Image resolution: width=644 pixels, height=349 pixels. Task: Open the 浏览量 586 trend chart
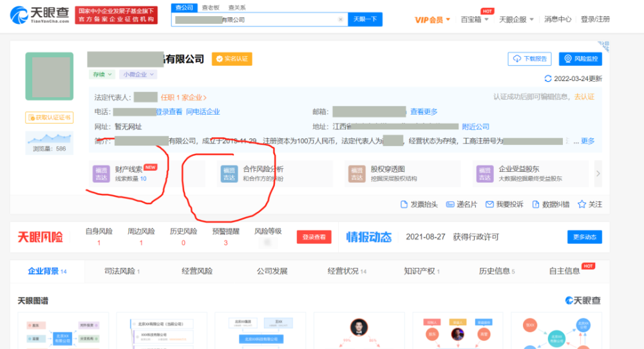click(x=50, y=142)
